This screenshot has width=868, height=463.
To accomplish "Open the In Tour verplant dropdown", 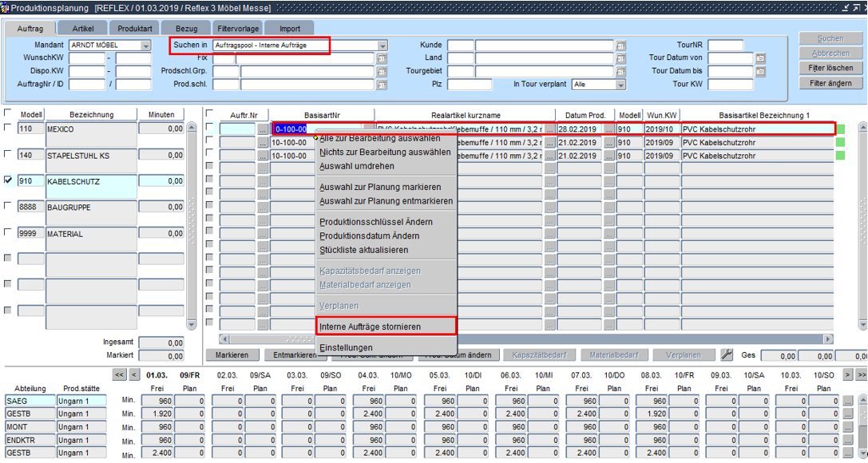I will click(x=620, y=85).
